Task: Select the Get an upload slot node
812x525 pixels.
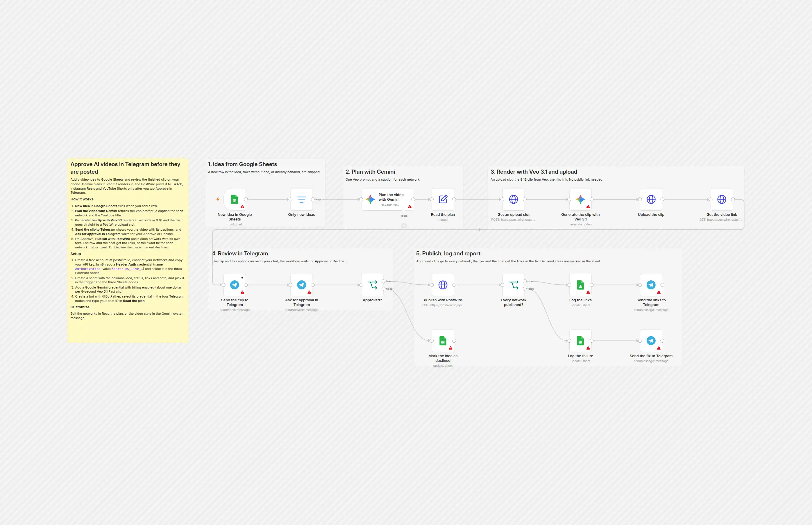Action: tap(513, 200)
